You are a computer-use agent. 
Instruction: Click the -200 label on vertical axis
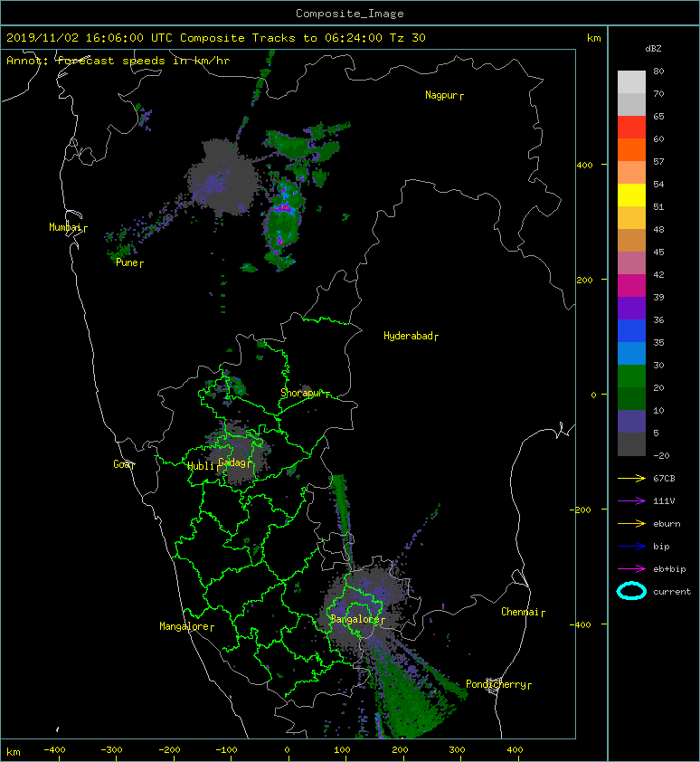(581, 510)
